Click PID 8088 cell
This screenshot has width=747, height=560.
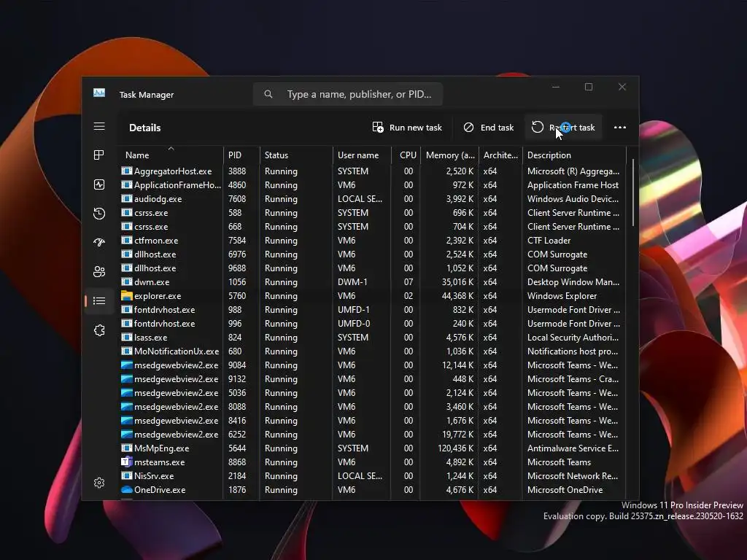[x=237, y=407]
